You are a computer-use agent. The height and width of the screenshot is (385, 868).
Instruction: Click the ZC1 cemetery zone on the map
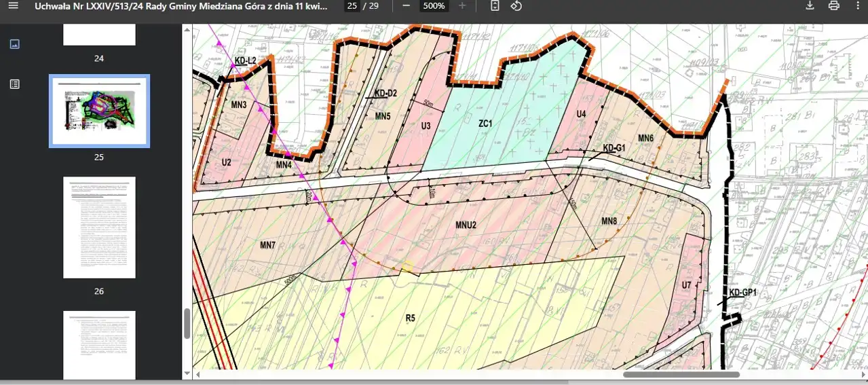point(485,124)
